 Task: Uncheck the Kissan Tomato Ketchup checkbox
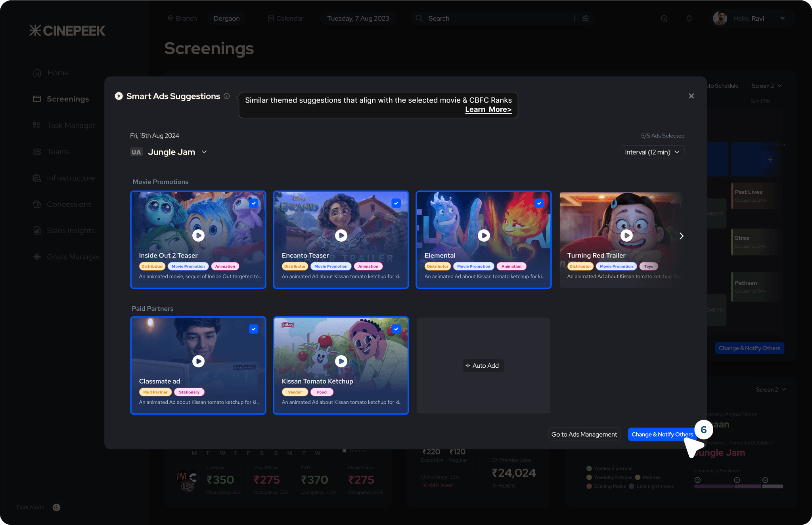pyautogui.click(x=396, y=329)
